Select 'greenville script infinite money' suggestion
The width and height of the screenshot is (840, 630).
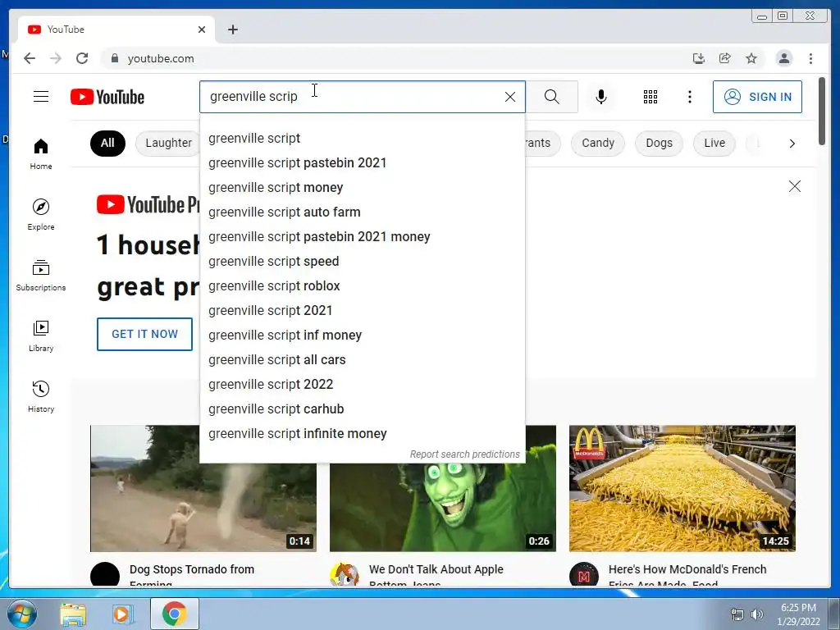(x=362, y=434)
